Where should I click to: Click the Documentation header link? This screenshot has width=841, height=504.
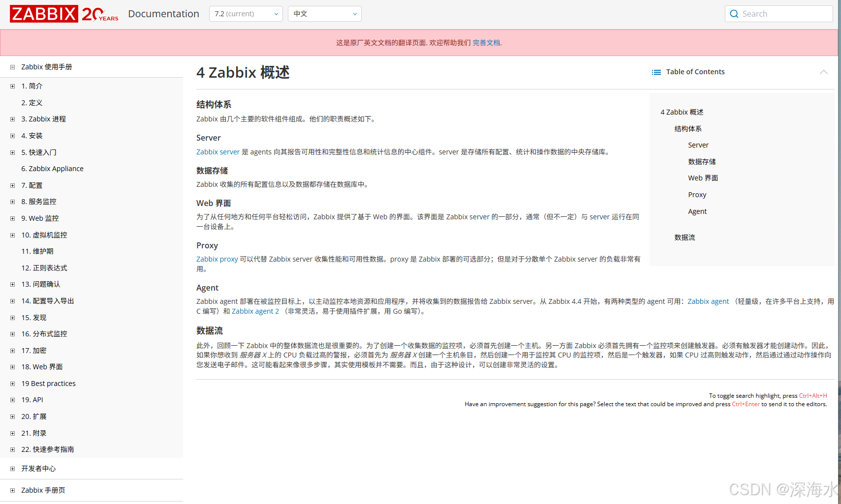163,14
